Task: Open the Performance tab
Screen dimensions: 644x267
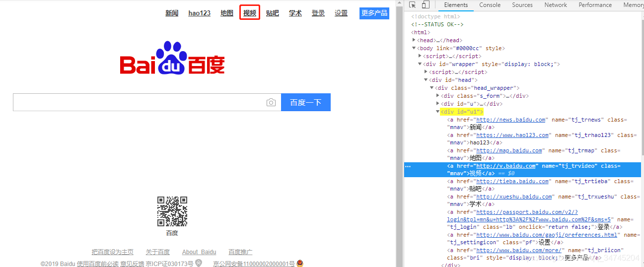Action: [x=596, y=5]
